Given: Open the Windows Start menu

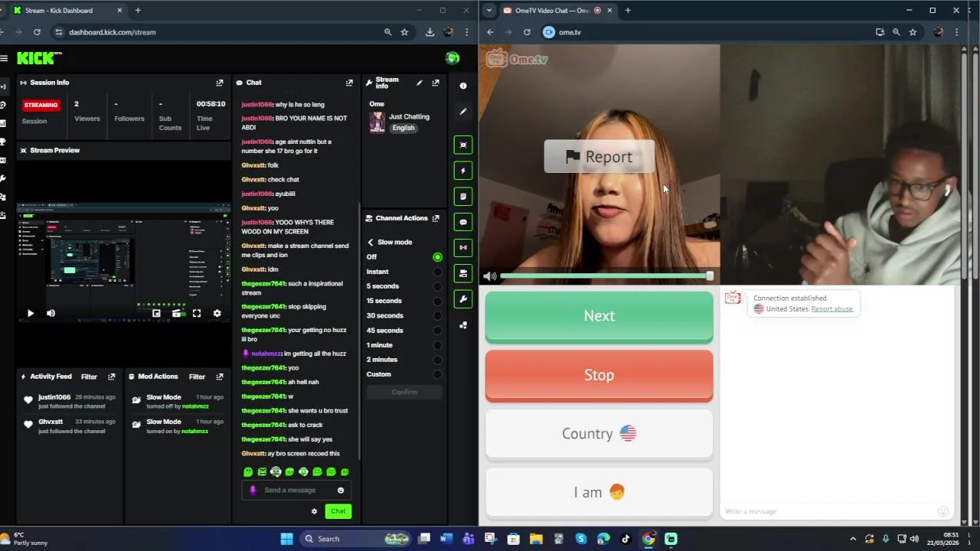Looking at the screenshot, I should [286, 539].
